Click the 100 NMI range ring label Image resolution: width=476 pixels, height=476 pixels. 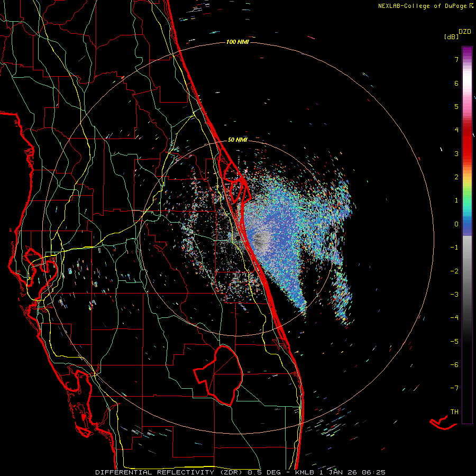(x=237, y=42)
